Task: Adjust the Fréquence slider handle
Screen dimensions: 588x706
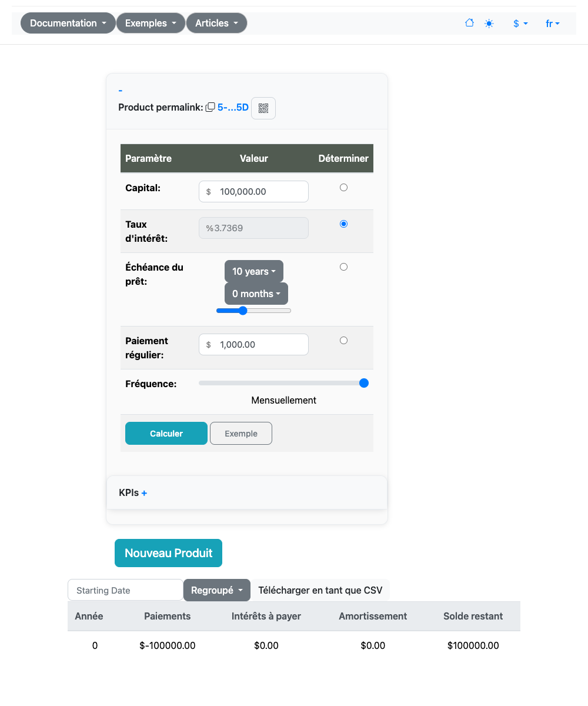Action: click(364, 383)
